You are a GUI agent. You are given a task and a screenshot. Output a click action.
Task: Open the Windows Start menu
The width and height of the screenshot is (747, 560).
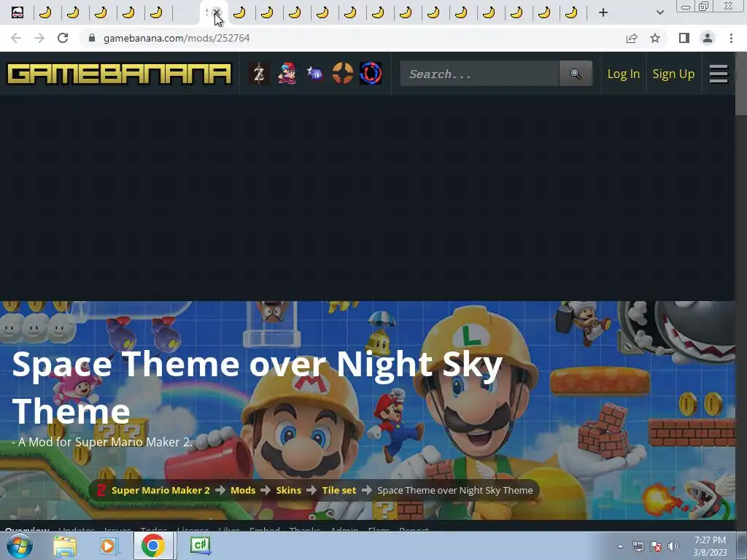click(19, 545)
